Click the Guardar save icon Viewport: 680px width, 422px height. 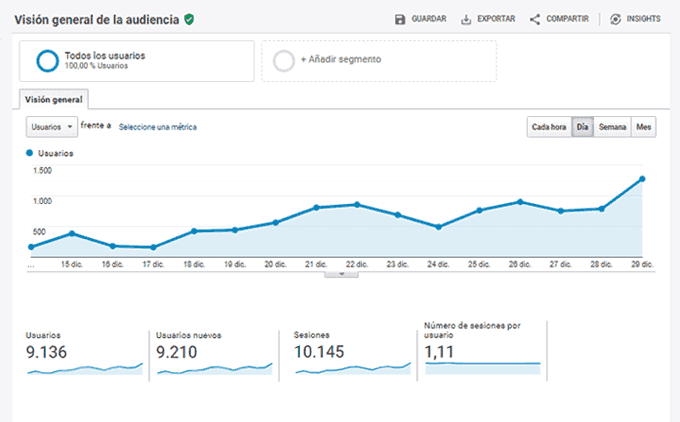pos(401,19)
